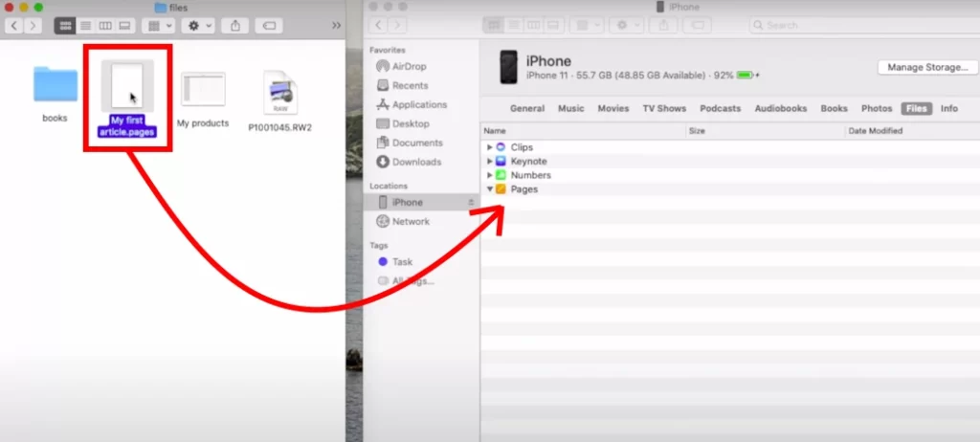Show more toolbar items in files window
980x442 pixels.
pyautogui.click(x=336, y=26)
